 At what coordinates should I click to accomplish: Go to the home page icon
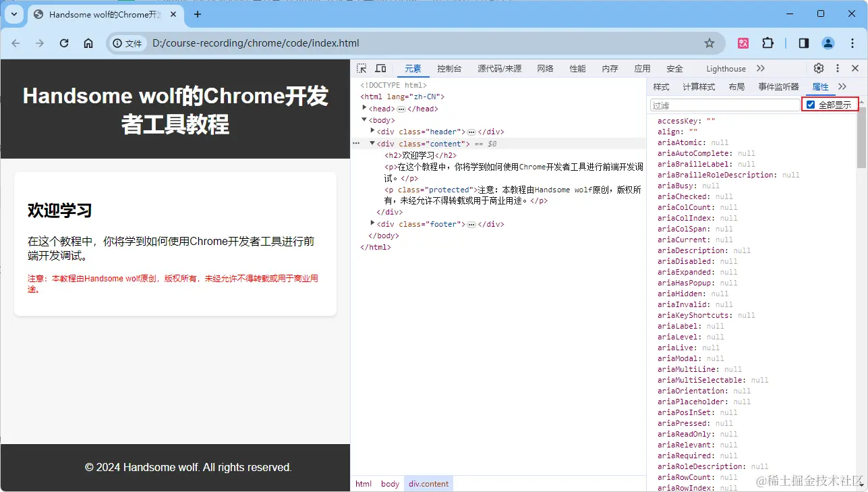tap(88, 43)
